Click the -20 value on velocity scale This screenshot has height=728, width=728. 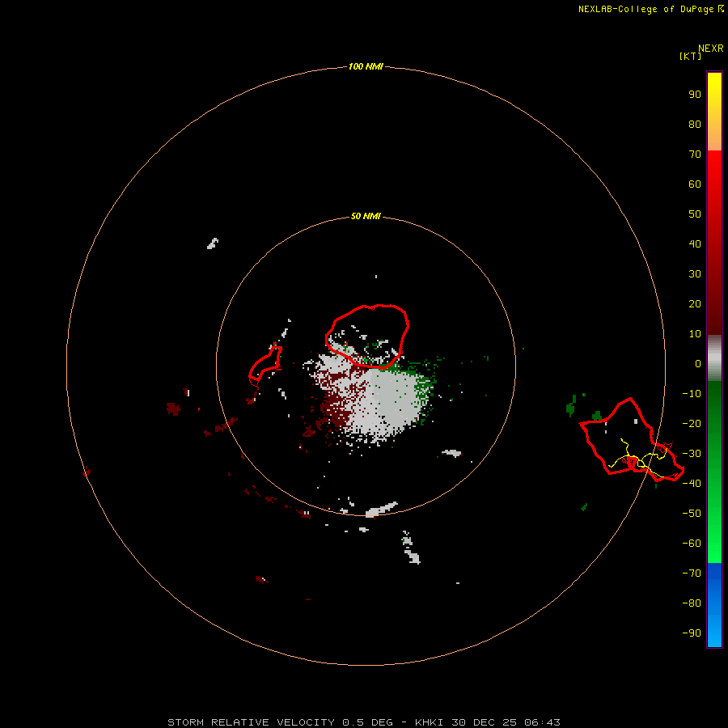coord(692,423)
